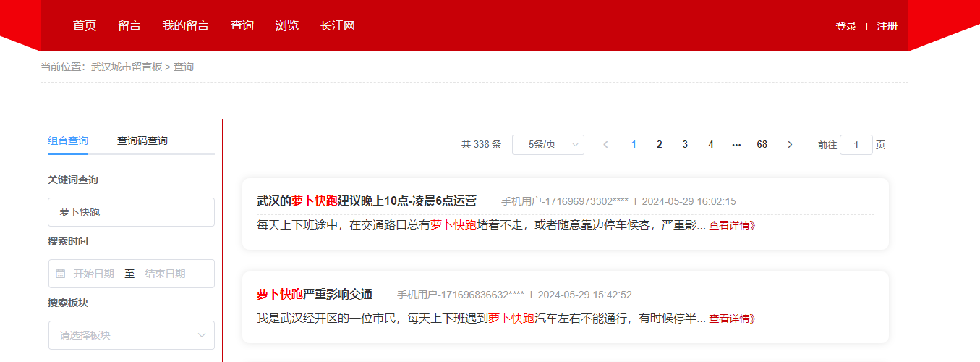This screenshot has height=362, width=980.
Task: Open the 留言 nav item
Action: 129,26
